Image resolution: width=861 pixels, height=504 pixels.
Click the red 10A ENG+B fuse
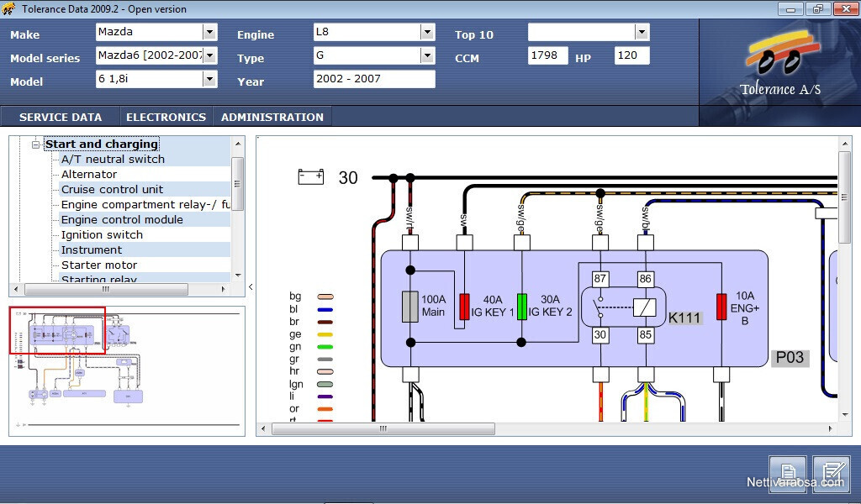(x=721, y=307)
